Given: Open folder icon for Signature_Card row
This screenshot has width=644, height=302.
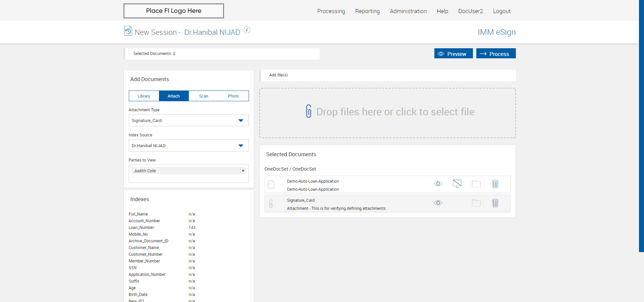Looking at the screenshot, I should pos(476,203).
